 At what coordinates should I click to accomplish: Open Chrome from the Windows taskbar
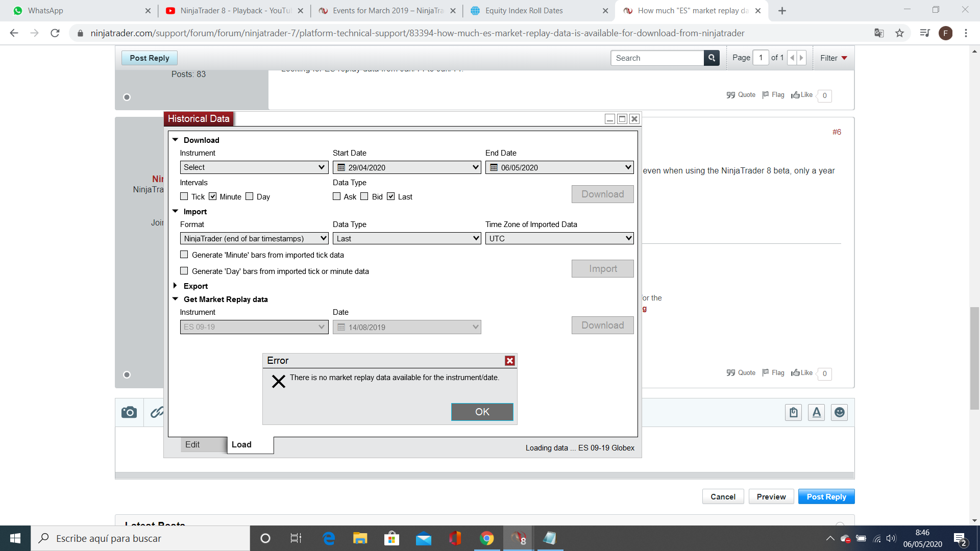click(486, 538)
